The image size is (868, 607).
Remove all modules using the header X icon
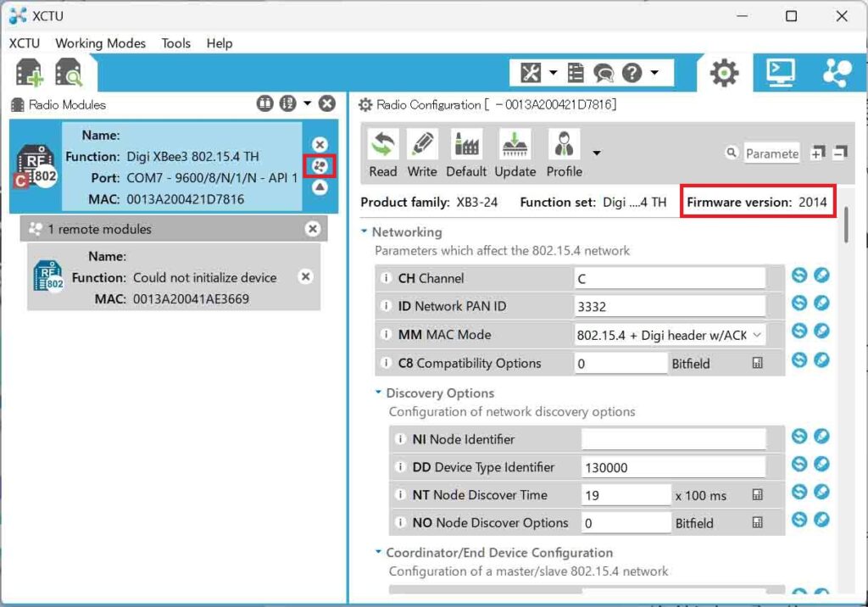point(327,103)
